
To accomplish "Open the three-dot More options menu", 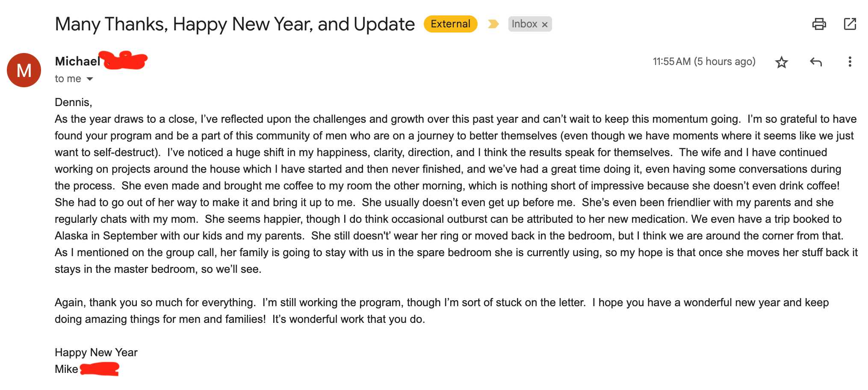I will click(x=850, y=62).
